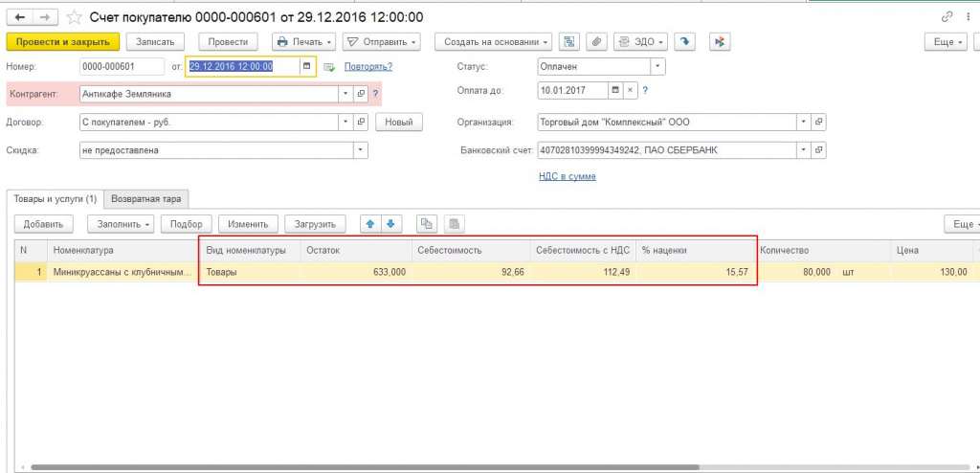Add document to favorites star

74,17
